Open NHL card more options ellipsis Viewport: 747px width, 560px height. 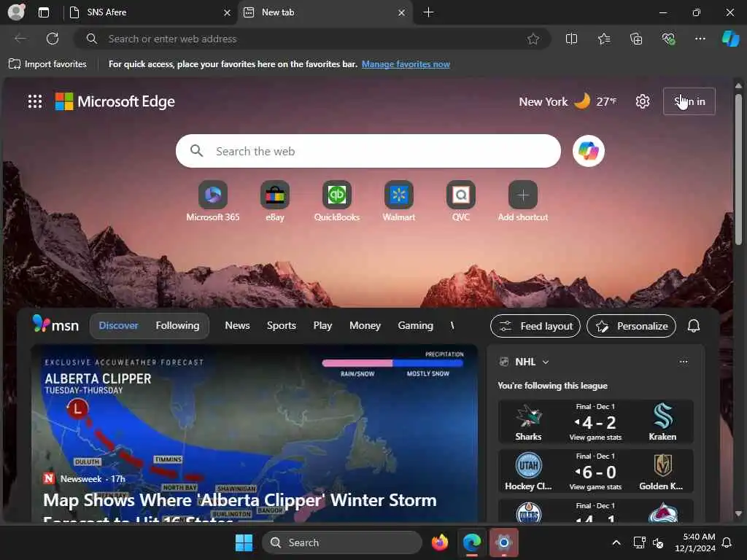[684, 362]
